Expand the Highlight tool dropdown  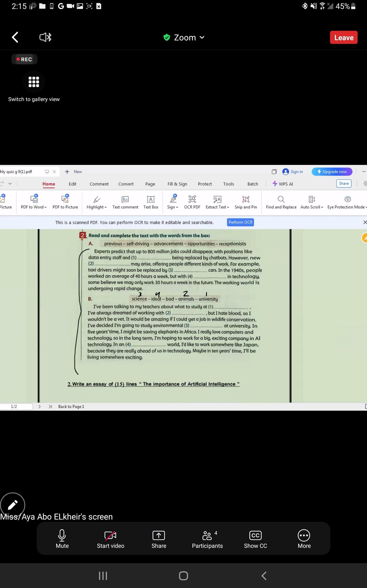pos(106,207)
